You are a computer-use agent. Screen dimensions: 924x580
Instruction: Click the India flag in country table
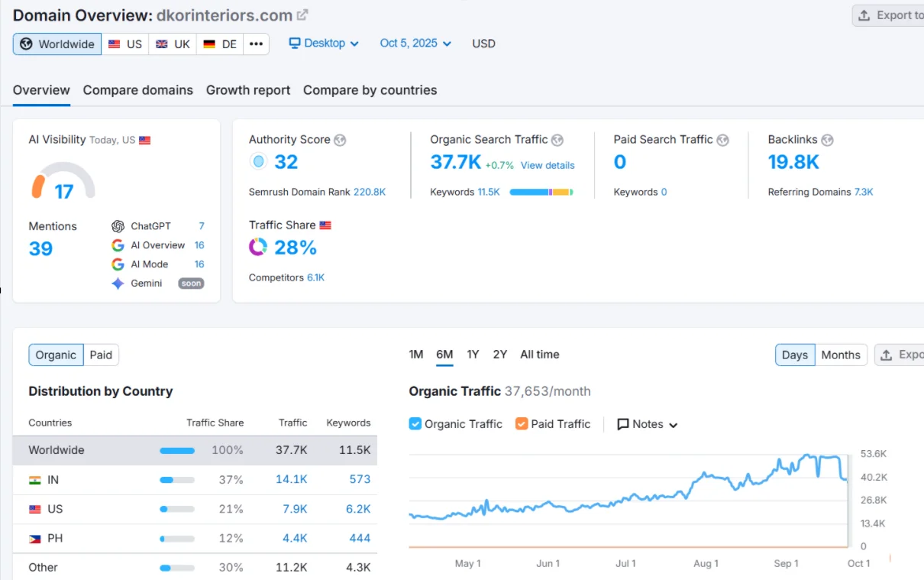[35, 480]
